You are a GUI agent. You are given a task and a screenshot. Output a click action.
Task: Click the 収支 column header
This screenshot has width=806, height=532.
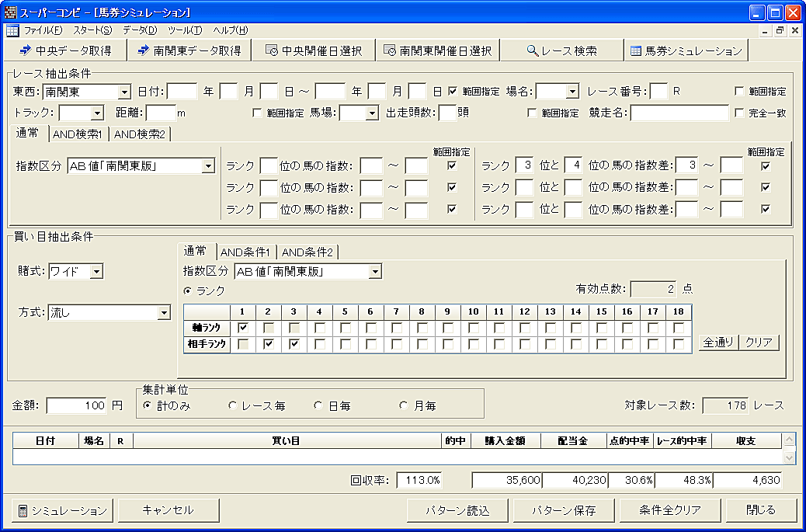746,440
